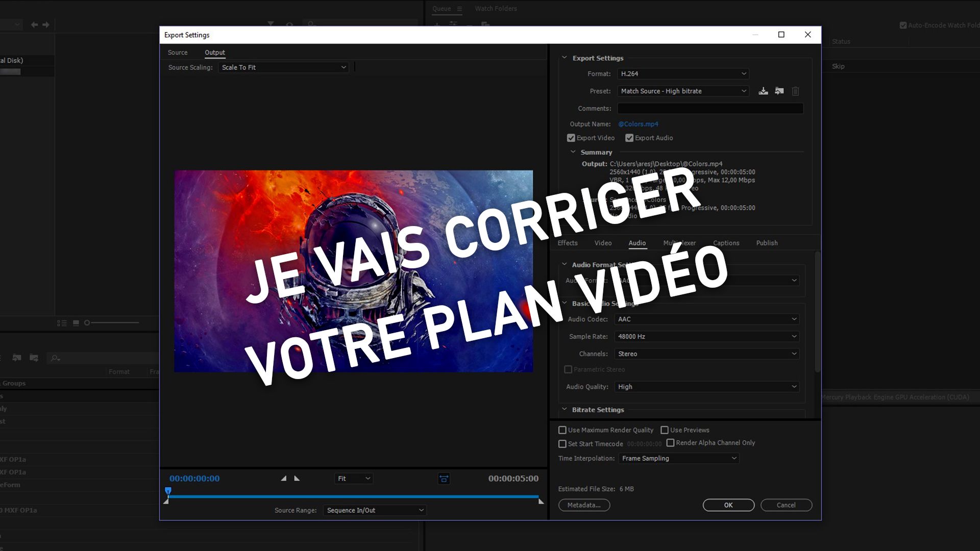Click the Save Preset icon
The image size is (980, 551).
tap(763, 91)
